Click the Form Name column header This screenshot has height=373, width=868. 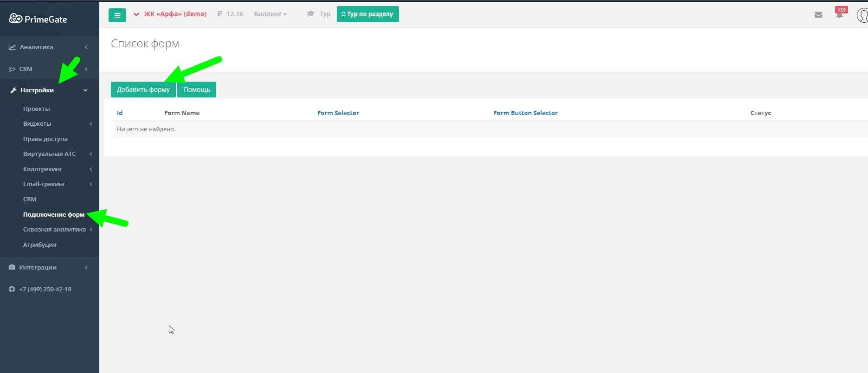point(182,113)
